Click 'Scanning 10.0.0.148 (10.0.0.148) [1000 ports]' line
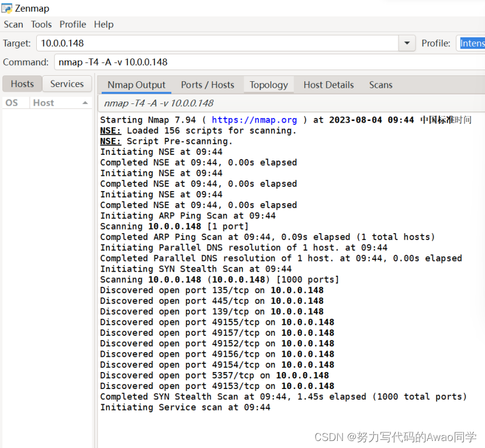This screenshot has height=448, width=485. pyautogui.click(x=220, y=280)
